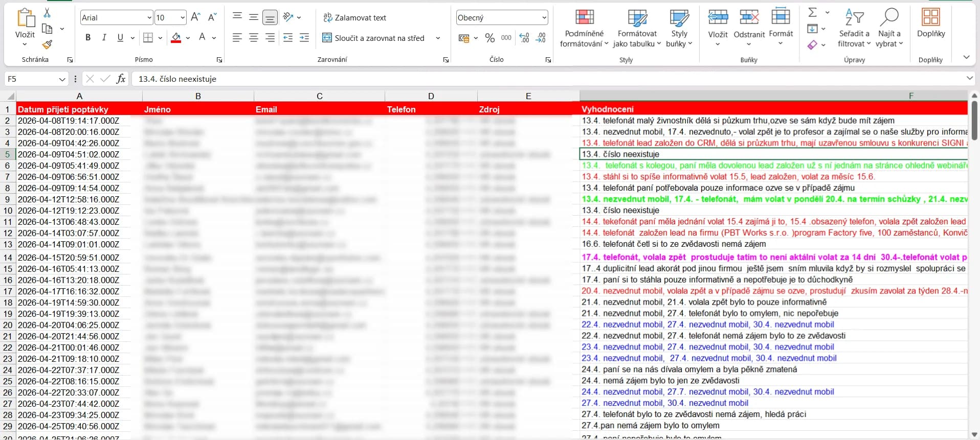Open Zarovnání dialog launcher
Viewport: 980px width, 440px height.
pyautogui.click(x=446, y=60)
